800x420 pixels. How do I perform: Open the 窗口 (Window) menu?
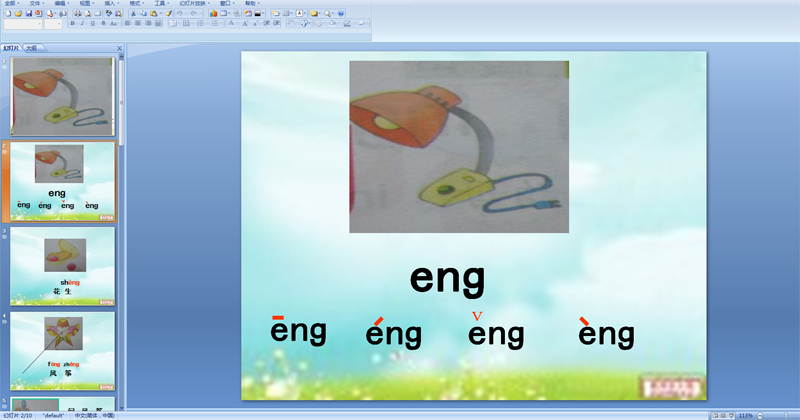(x=226, y=4)
